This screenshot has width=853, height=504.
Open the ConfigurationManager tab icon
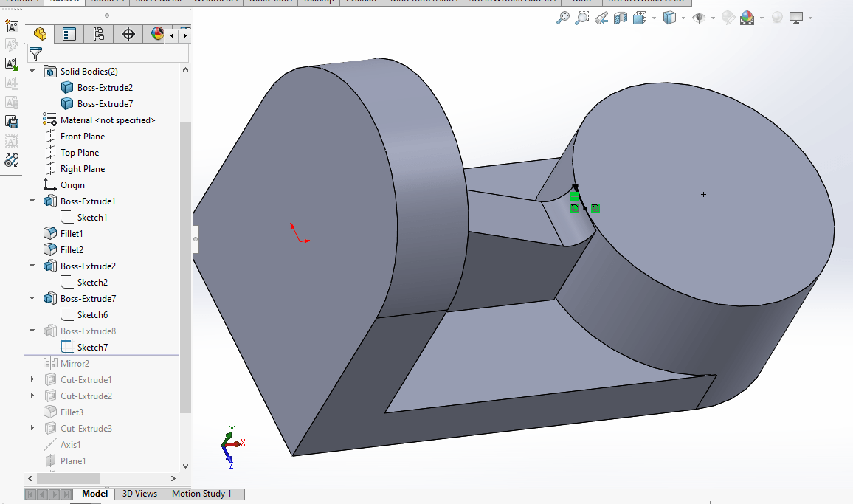pyautogui.click(x=99, y=34)
